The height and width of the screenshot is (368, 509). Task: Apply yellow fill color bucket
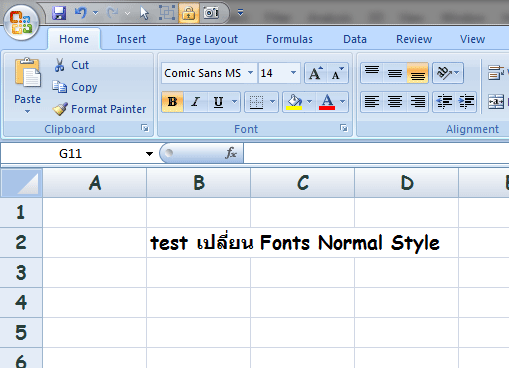coord(294,102)
